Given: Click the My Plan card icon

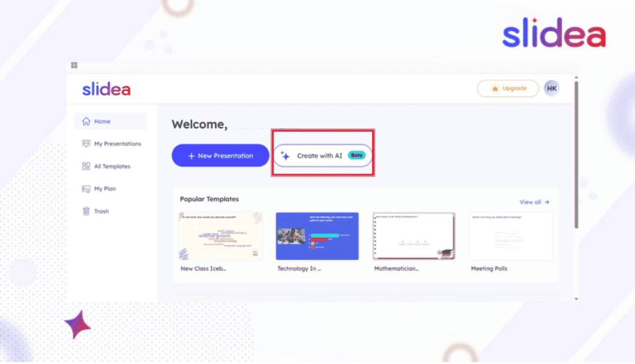Looking at the screenshot, I should coord(86,189).
